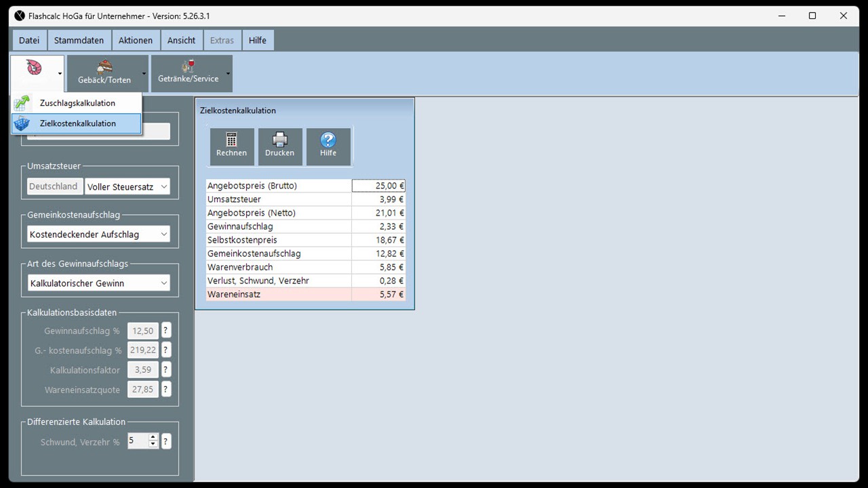Viewport: 868px width, 488px height.
Task: Increase Schwund, Verzehr % with up arrow
Action: pyautogui.click(x=153, y=437)
